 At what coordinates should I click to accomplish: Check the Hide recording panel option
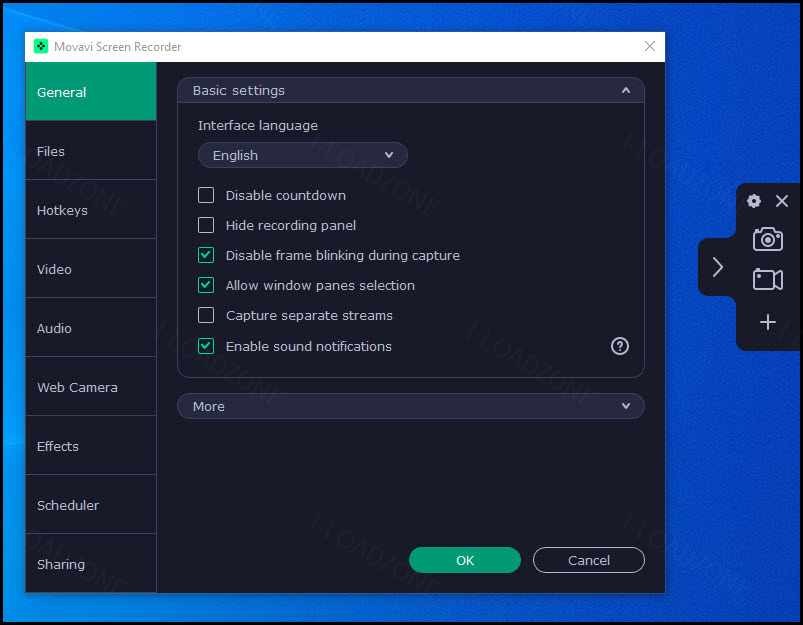206,225
